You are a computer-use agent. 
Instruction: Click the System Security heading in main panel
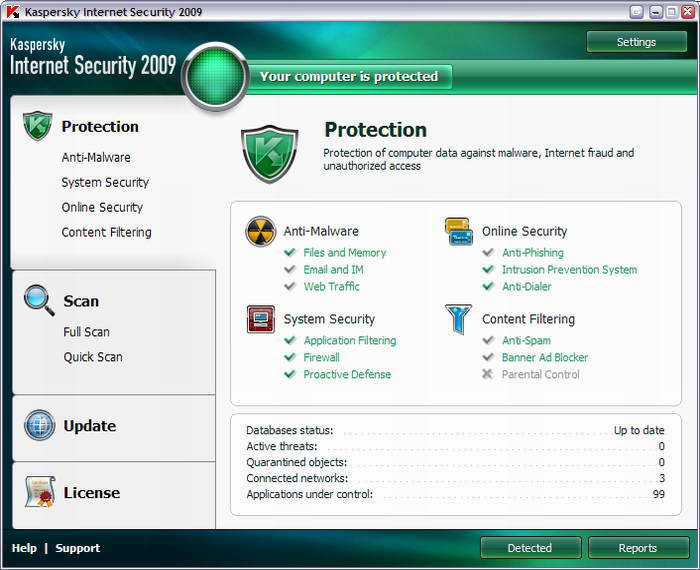329,319
